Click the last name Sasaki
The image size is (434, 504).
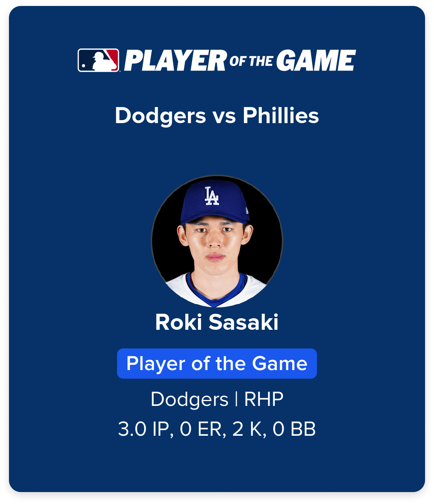point(243,322)
